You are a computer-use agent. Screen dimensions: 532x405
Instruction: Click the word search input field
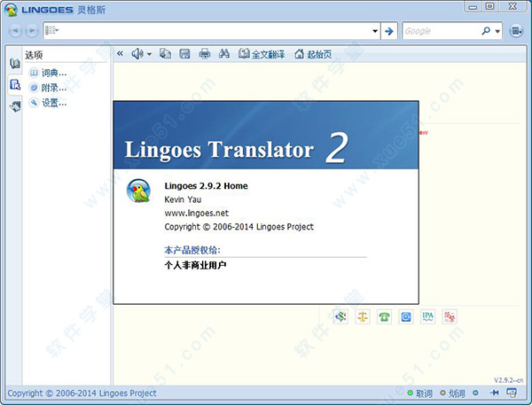214,31
